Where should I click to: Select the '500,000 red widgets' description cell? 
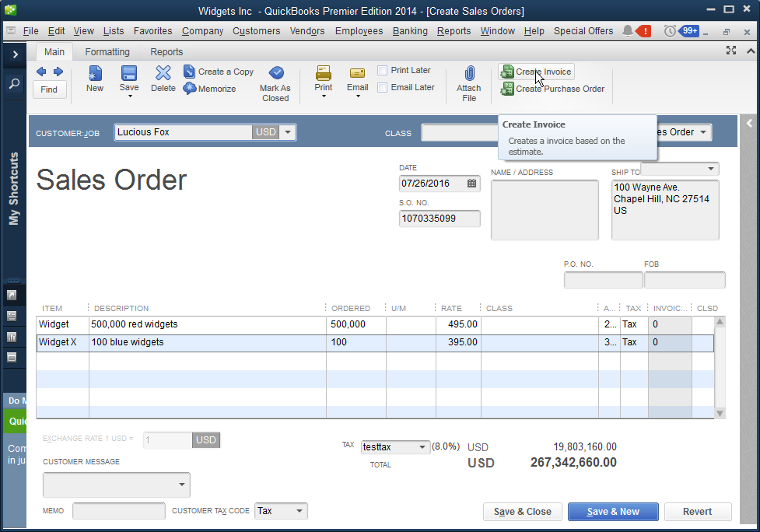(208, 324)
